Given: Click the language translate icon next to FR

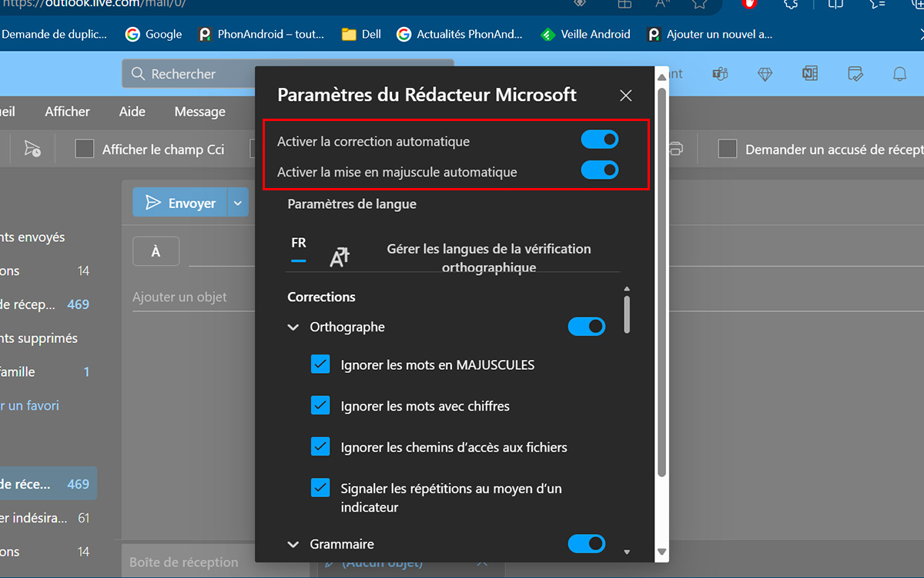Looking at the screenshot, I should pyautogui.click(x=340, y=257).
